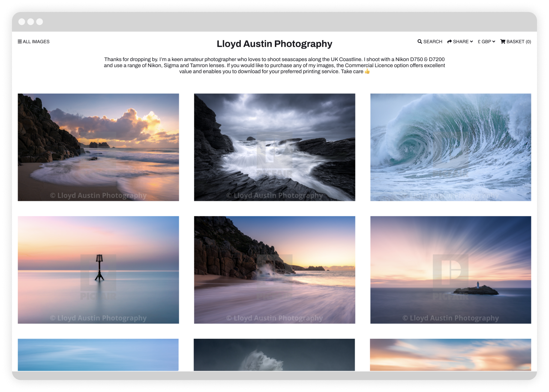Select the breaking wave barrel photo
549x392 pixels.
[450, 147]
